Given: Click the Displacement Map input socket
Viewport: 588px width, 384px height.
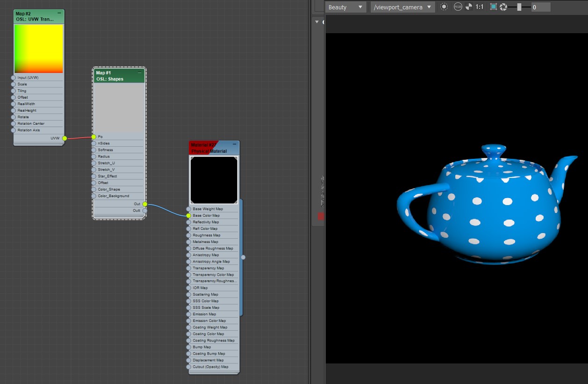Looking at the screenshot, I should click(x=189, y=360).
